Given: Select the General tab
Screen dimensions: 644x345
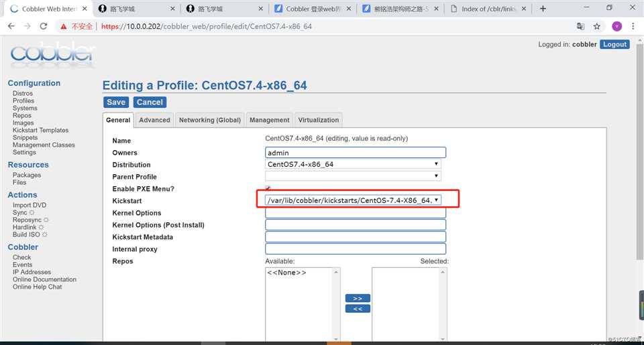Looking at the screenshot, I should point(118,120).
